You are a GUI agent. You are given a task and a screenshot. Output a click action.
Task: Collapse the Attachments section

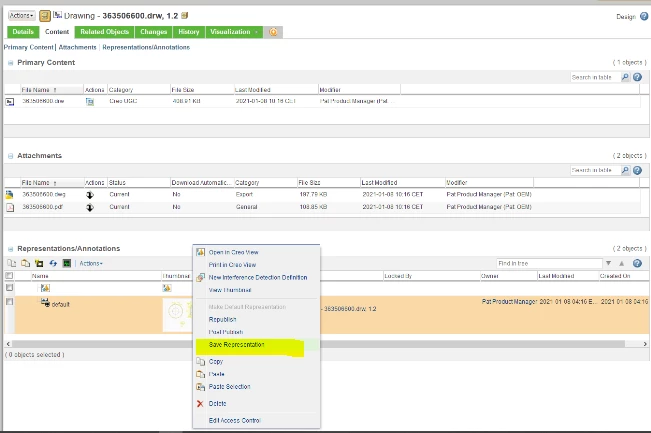[x=10, y=156]
